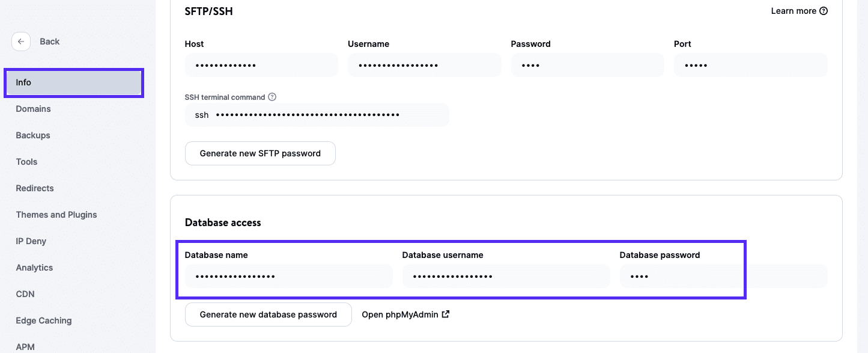Click the SSH terminal command question mark icon

[272, 96]
